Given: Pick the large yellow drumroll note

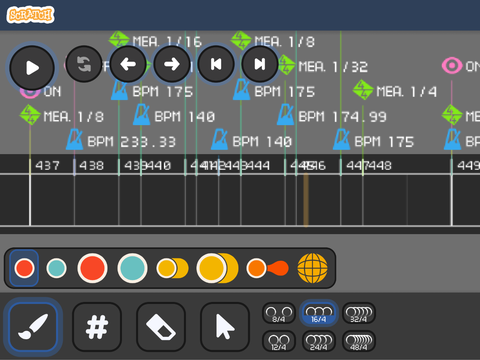Looking at the screenshot, I should click(x=217, y=268).
